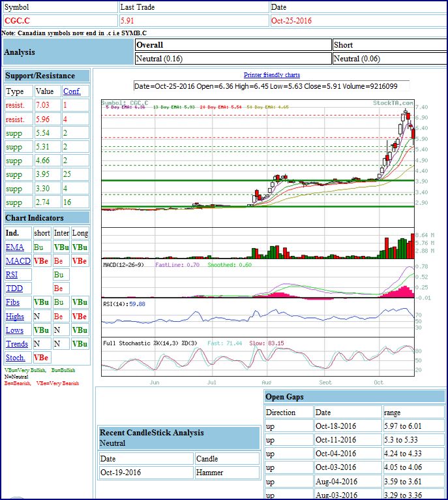Open the TDD indicator link

click(x=14, y=289)
